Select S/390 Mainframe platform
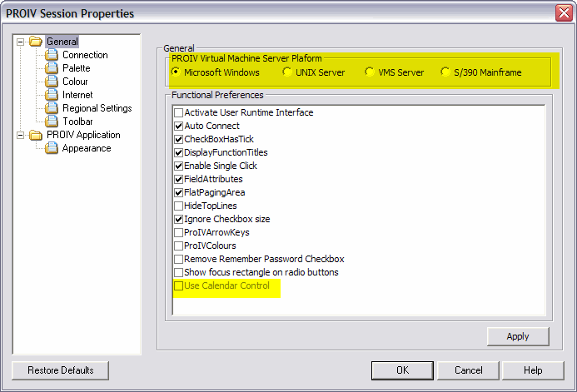Screen dimensions: 577x392 (445, 72)
